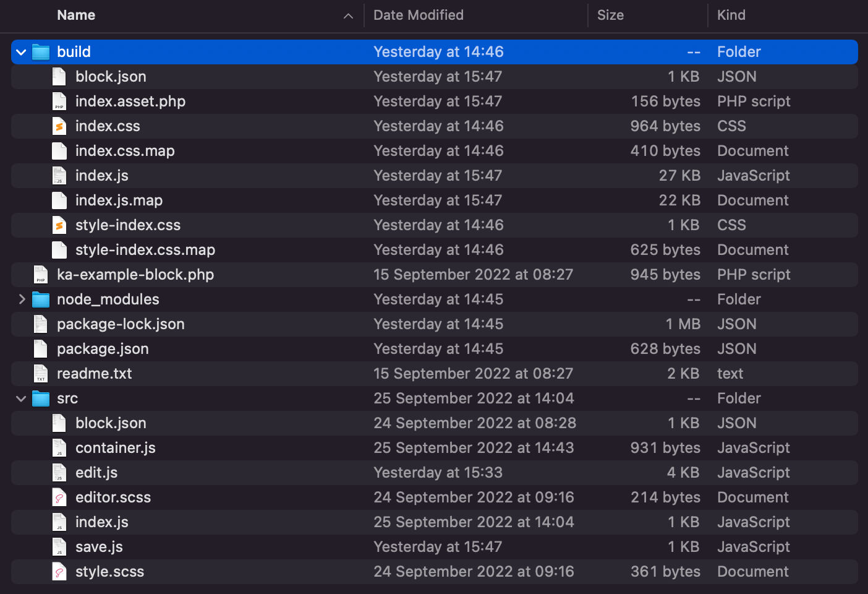Expand the node_modules folder chevron
Screen dimensions: 868x594
[x=22, y=299]
